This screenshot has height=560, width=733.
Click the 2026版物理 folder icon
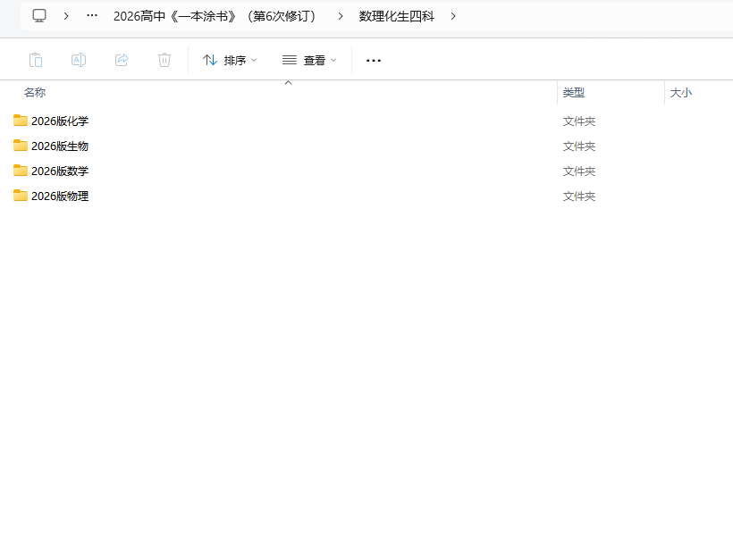pyautogui.click(x=21, y=196)
